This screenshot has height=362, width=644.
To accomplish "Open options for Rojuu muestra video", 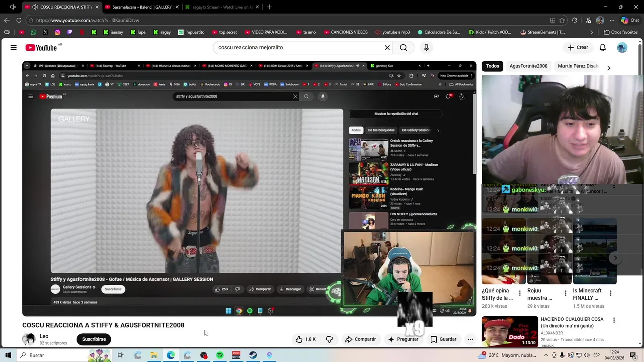I will [565, 293].
